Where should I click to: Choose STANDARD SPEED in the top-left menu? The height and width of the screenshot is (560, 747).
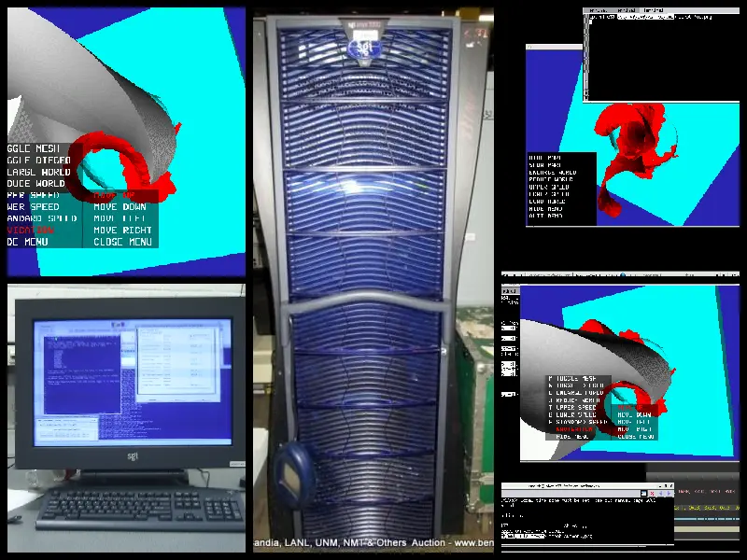[42, 218]
